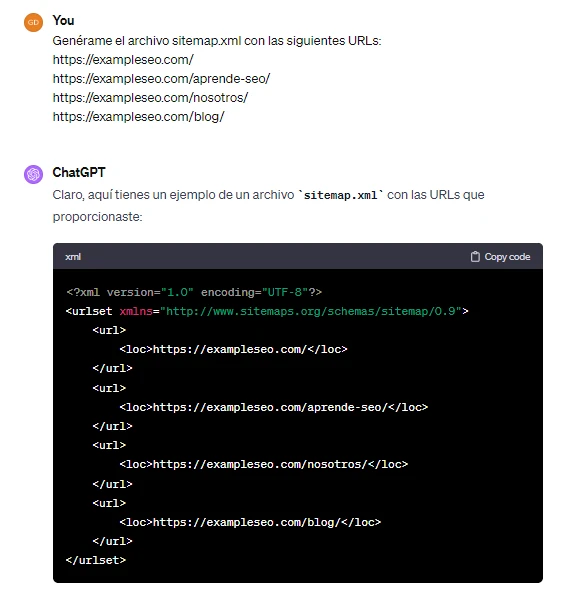
Task: Click the URL https://exampleseo.com/ in the user message
Action: pyautogui.click(x=123, y=59)
